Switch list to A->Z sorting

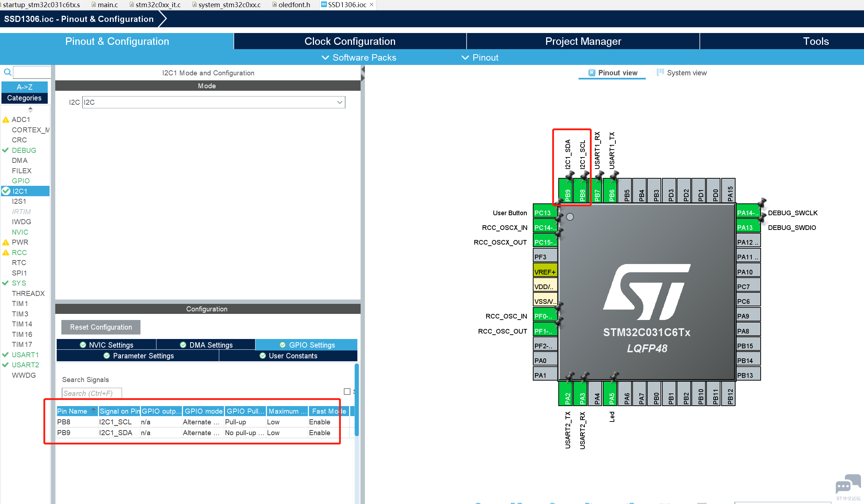click(25, 87)
